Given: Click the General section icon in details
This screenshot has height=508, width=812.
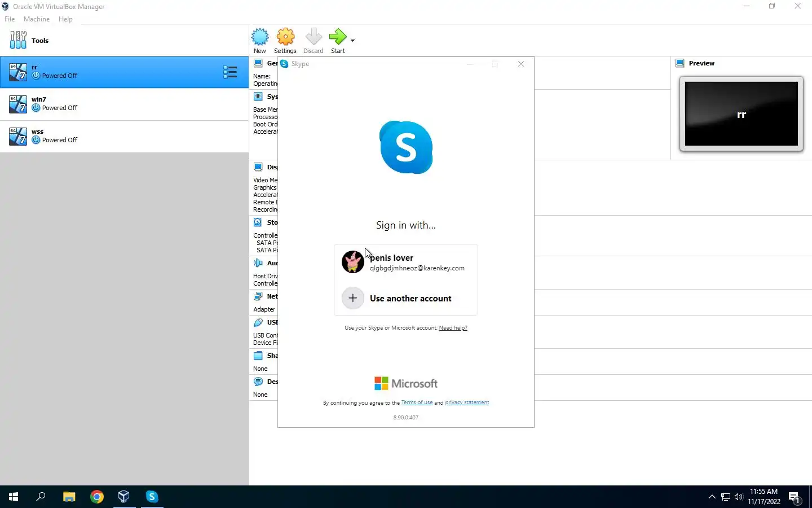Looking at the screenshot, I should pyautogui.click(x=258, y=63).
